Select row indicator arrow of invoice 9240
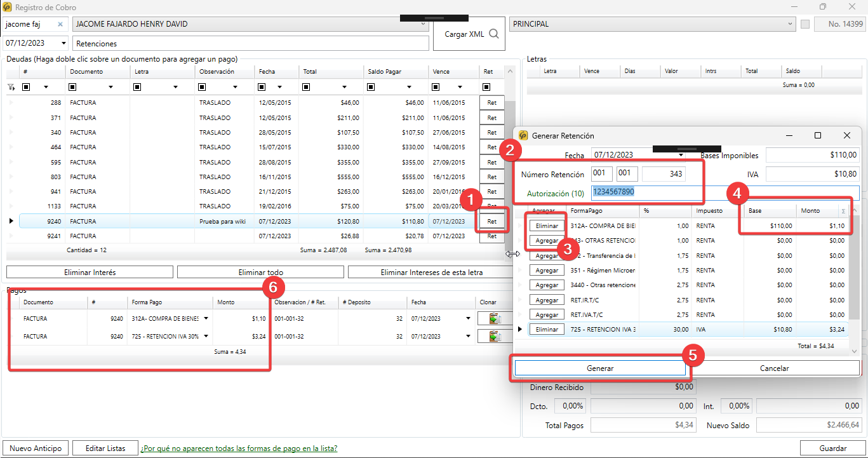 10,221
